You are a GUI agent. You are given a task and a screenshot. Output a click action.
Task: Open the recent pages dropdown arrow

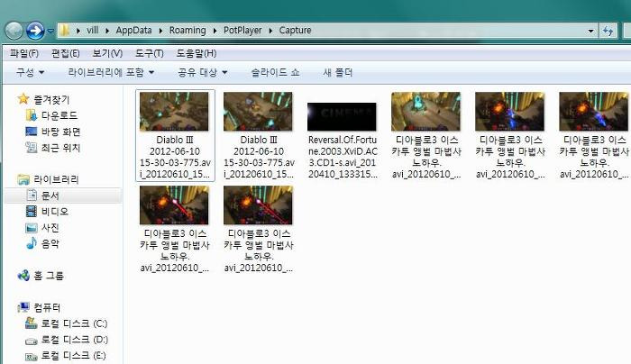pos(50,31)
